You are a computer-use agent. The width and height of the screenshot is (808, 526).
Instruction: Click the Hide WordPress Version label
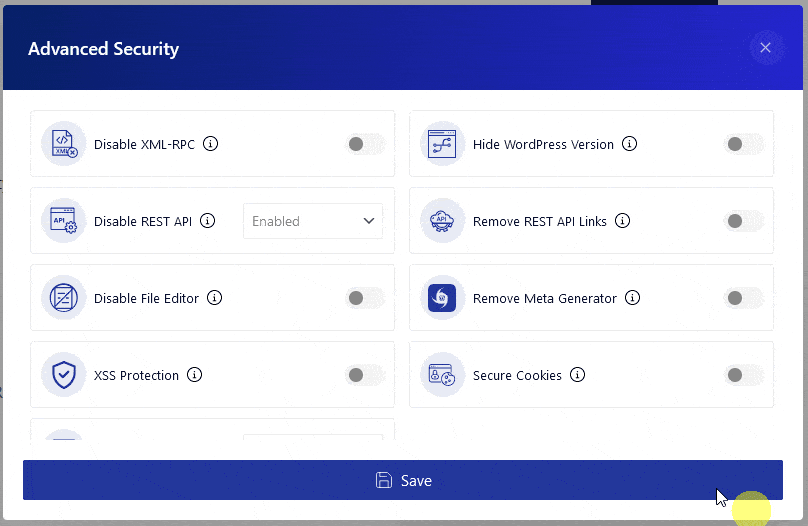[x=543, y=144]
